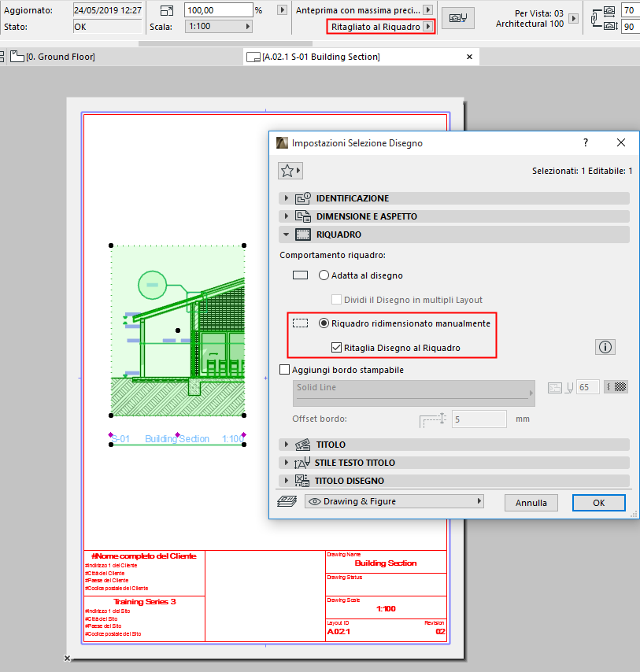Image resolution: width=640 pixels, height=672 pixels.
Task: Toggle Dividi il Disegno in multipli Layout
Action: pyautogui.click(x=336, y=300)
